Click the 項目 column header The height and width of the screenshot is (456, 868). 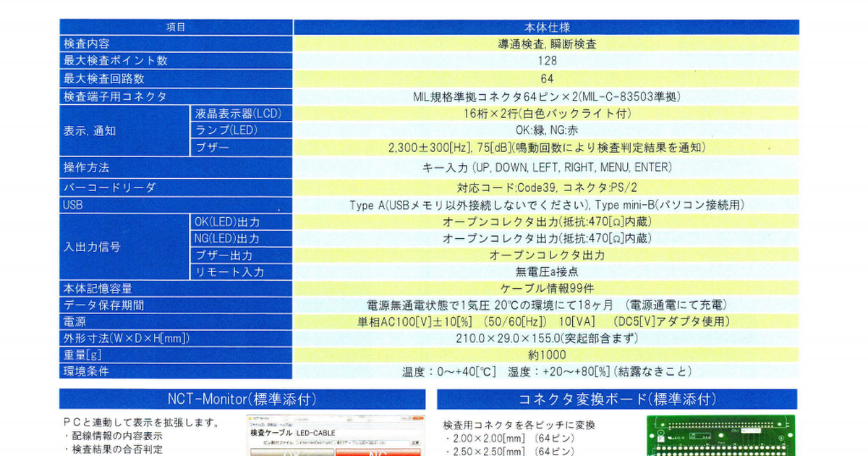(x=176, y=28)
